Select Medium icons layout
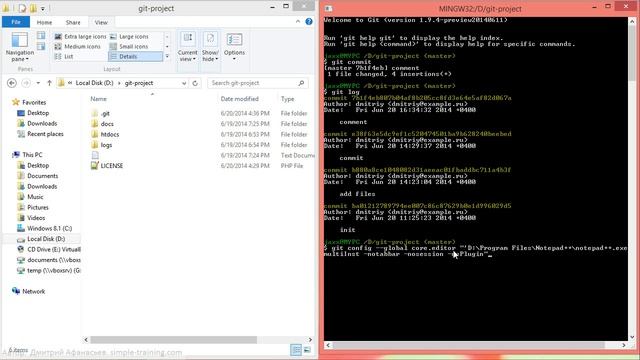 point(78,47)
